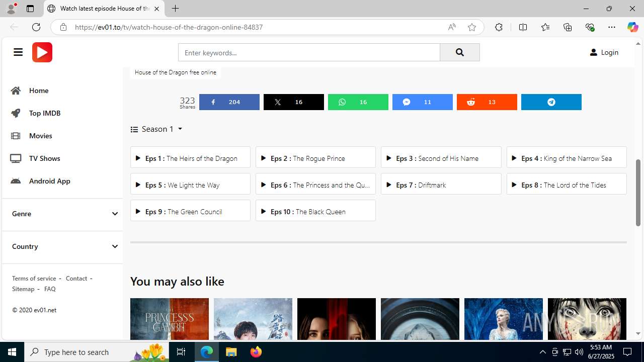Expand the Country section
This screenshot has width=644, height=362.
tap(62, 246)
